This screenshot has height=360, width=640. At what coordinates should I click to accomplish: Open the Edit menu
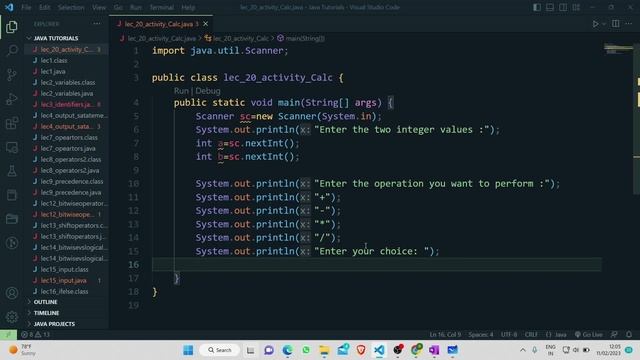click(44, 7)
